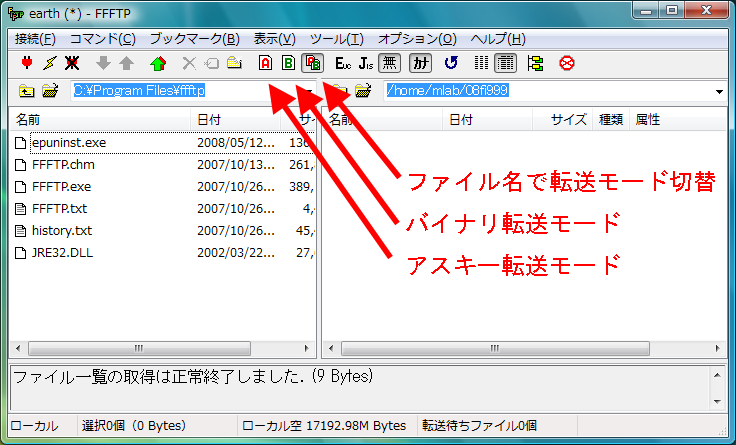The height and width of the screenshot is (445, 736).
Task: Click status bar ローカル空 17192.98M Bytes
Action: pyautogui.click(x=324, y=426)
